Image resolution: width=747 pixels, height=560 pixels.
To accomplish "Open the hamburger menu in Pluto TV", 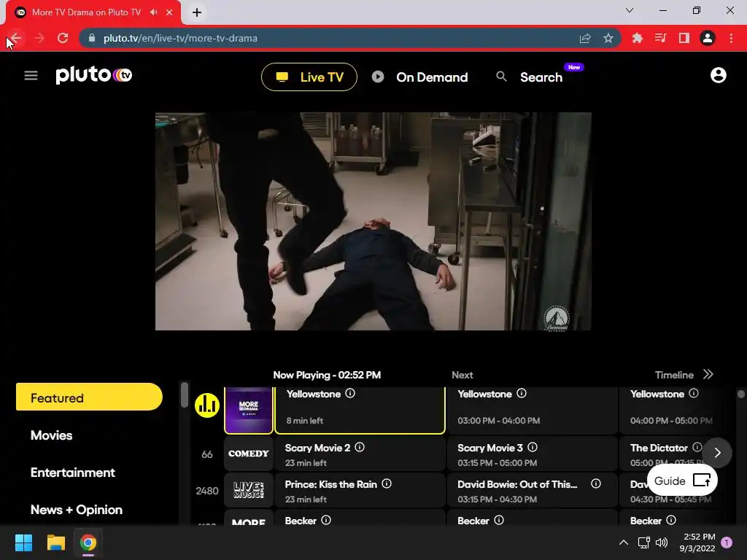I will pos(31,75).
